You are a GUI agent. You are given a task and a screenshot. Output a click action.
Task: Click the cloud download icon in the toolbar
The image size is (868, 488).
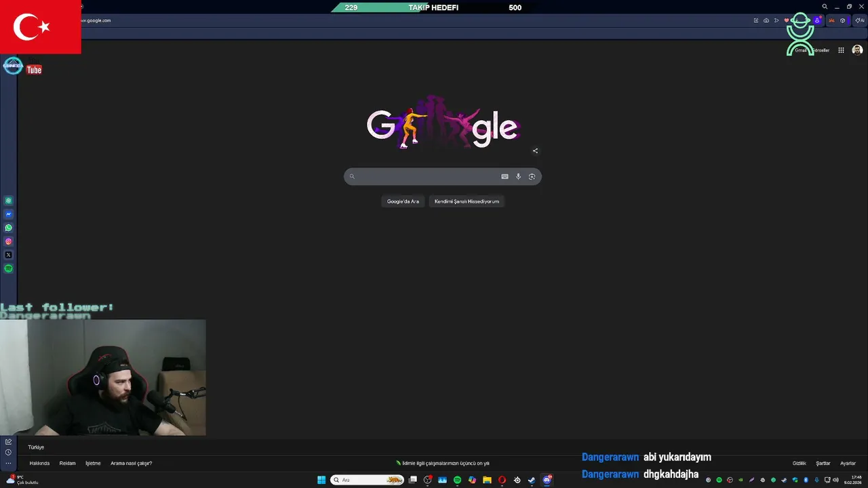(766, 20)
